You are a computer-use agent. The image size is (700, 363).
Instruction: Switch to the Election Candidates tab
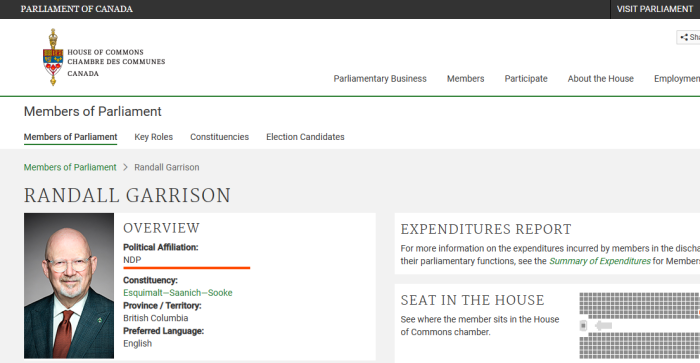click(305, 137)
